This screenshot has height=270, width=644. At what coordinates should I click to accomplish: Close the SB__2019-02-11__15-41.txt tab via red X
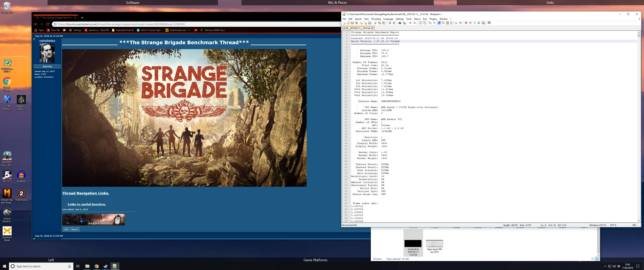tap(372, 28)
